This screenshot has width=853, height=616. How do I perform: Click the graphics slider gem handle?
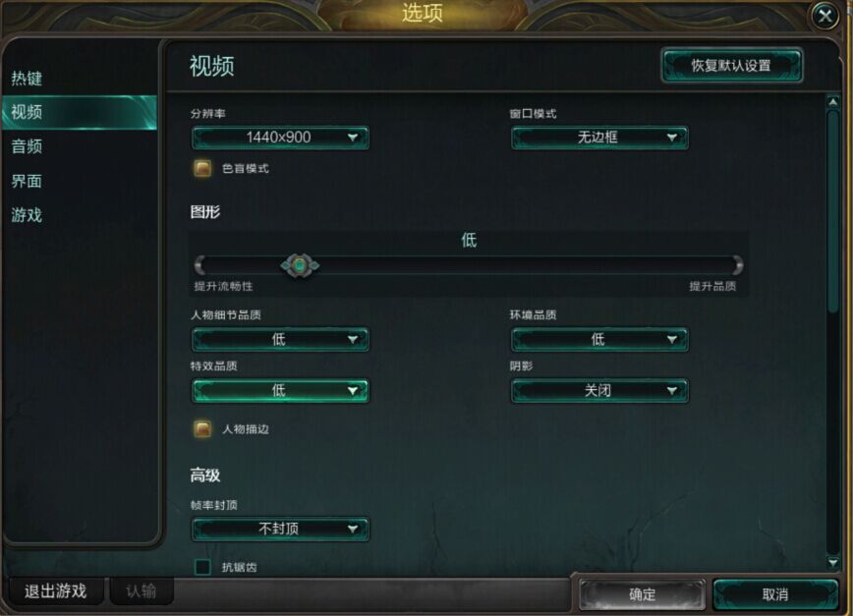coord(299,265)
